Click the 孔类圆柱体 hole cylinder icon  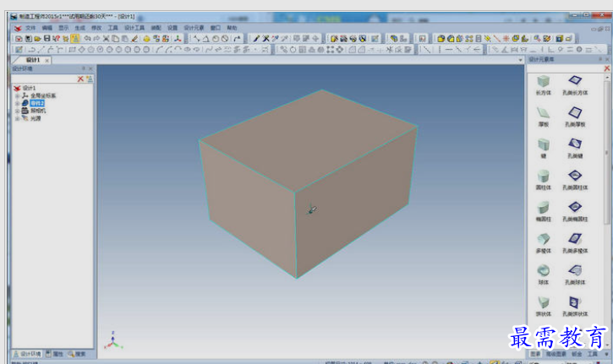tap(575, 175)
